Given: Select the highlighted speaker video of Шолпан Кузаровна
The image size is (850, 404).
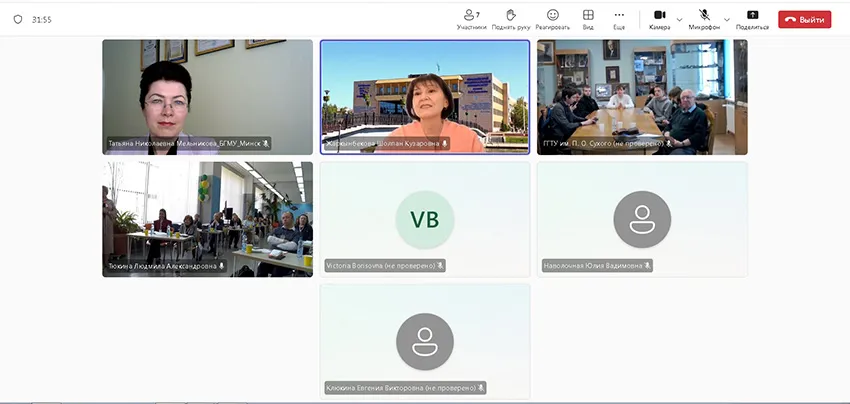Looking at the screenshot, I should 425,97.
